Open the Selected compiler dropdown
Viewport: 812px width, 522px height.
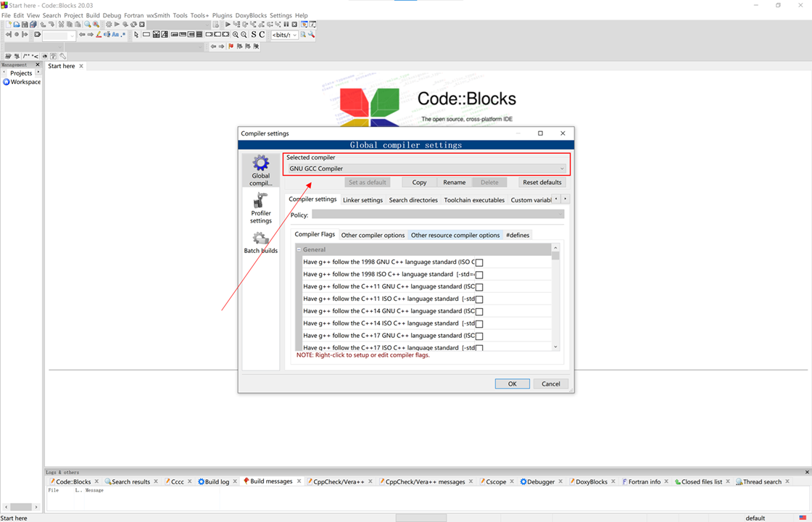(427, 169)
